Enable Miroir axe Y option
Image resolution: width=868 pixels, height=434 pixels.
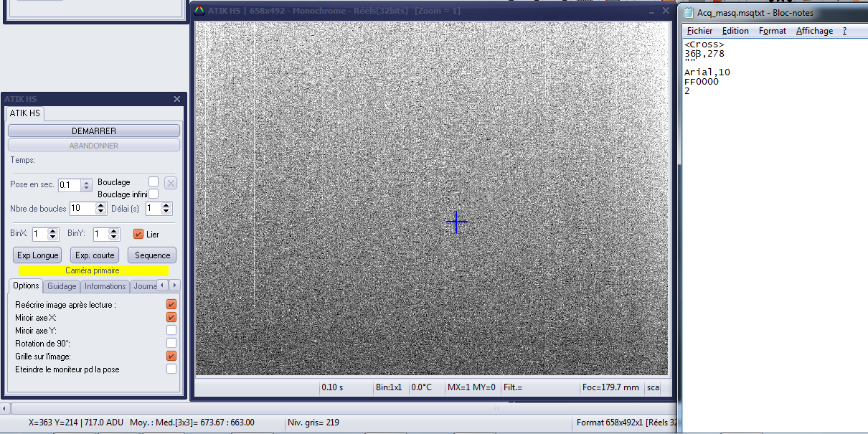point(171,330)
